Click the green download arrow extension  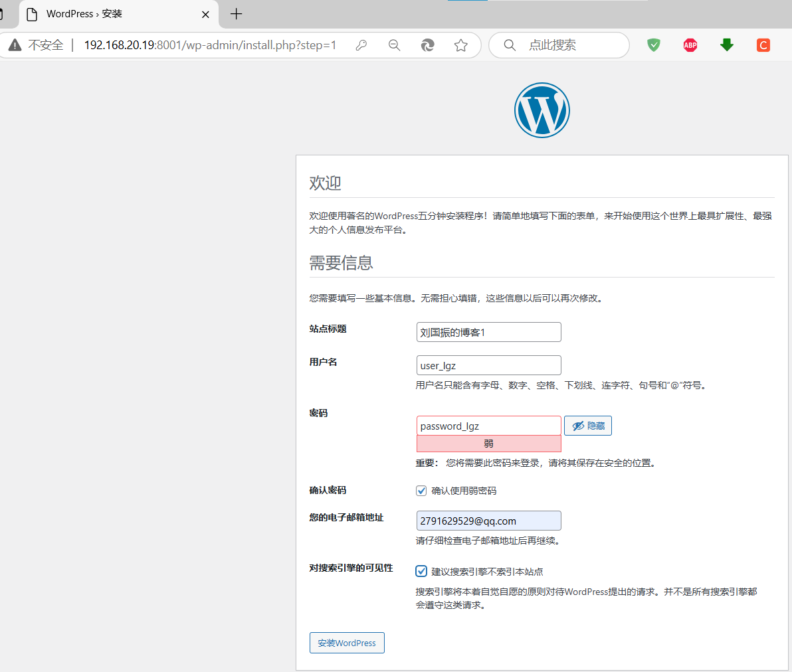pos(727,45)
